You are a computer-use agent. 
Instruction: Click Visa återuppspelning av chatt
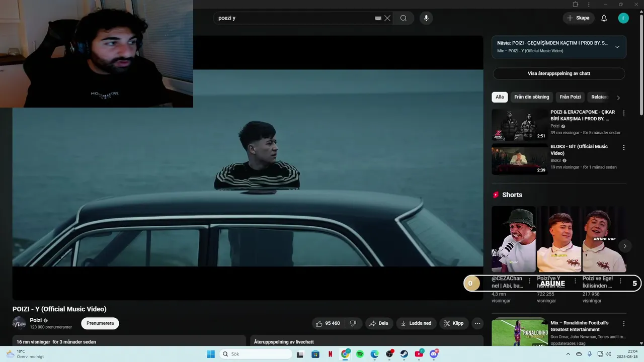click(x=559, y=73)
